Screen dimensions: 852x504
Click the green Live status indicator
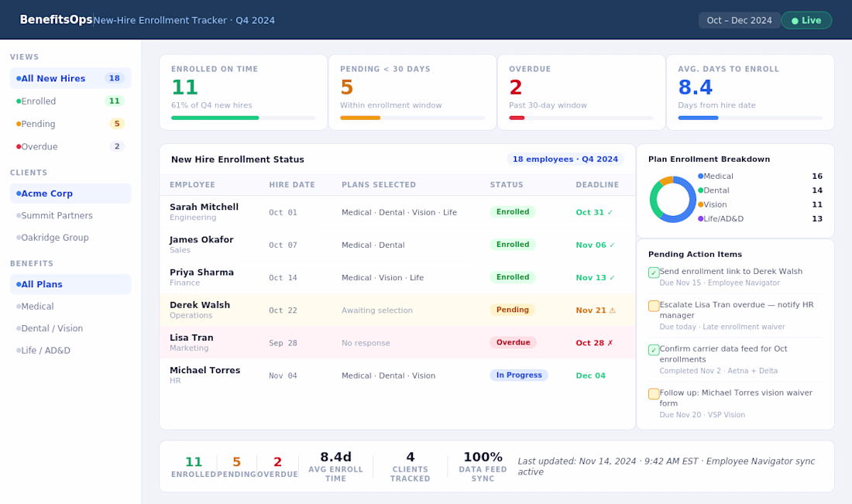[x=806, y=20]
